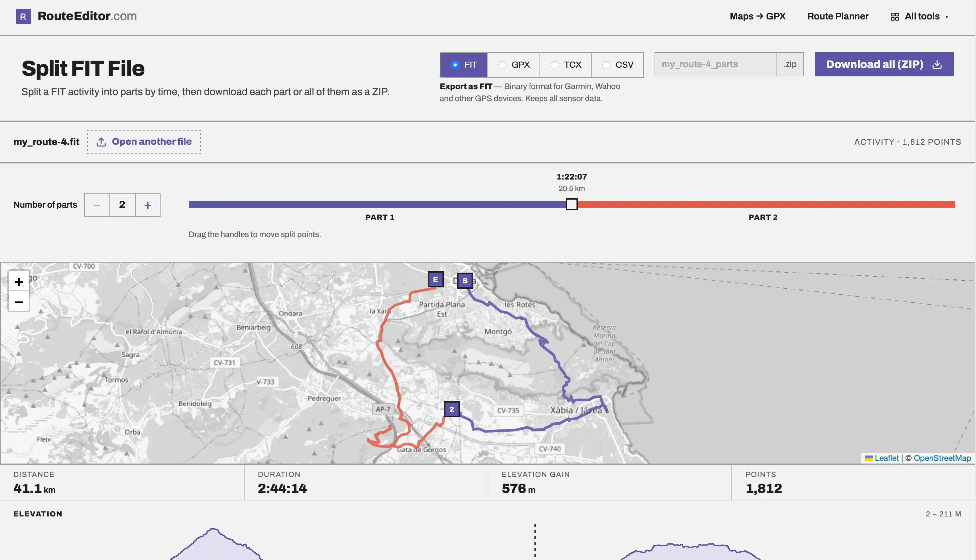Viewport: 976px width, 560px height.
Task: Click the 1:22:07 split time label
Action: [x=571, y=177]
